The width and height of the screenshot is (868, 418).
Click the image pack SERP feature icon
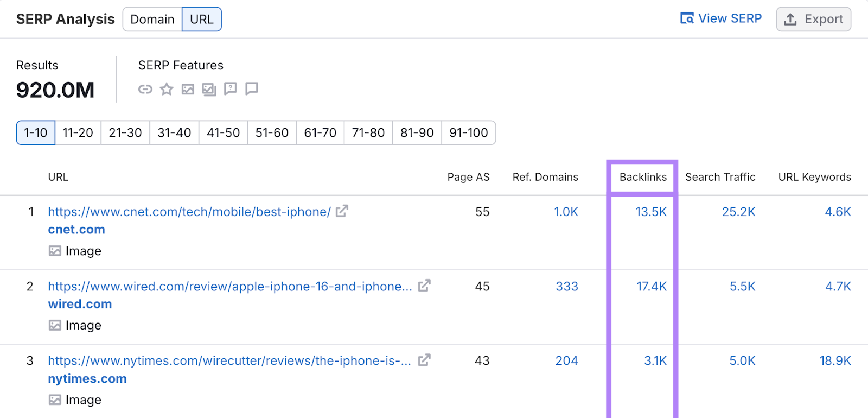[x=209, y=89]
